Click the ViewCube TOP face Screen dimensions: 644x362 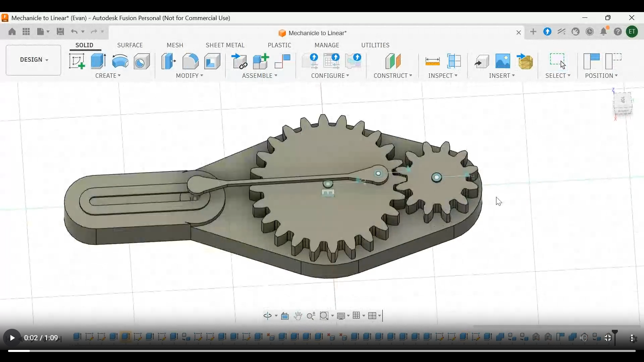click(623, 100)
